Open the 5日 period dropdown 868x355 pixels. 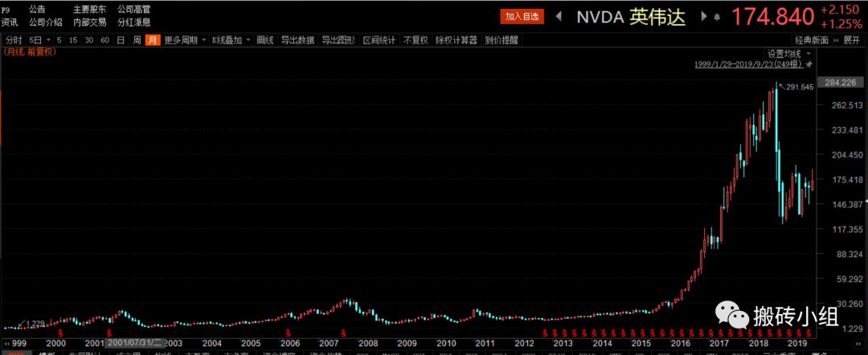[40, 40]
